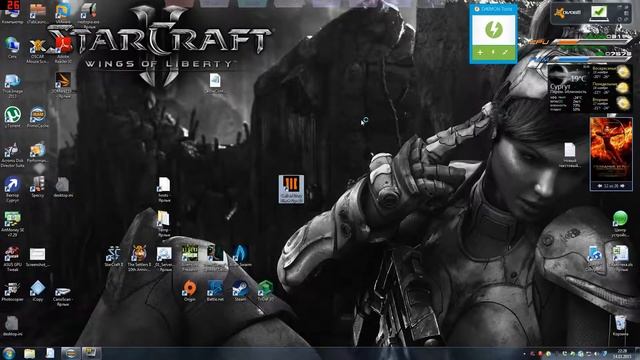Open the hosts file shortcut

click(164, 190)
